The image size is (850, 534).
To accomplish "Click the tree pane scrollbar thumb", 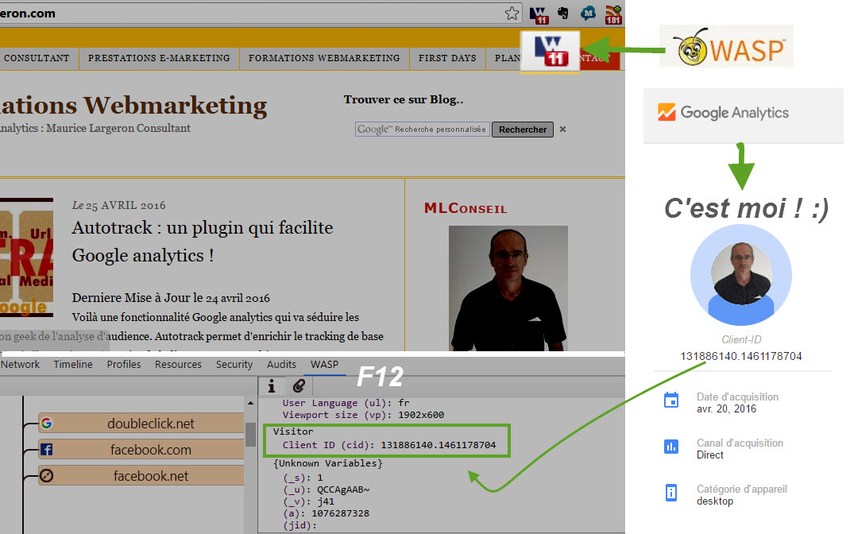I will click(250, 434).
